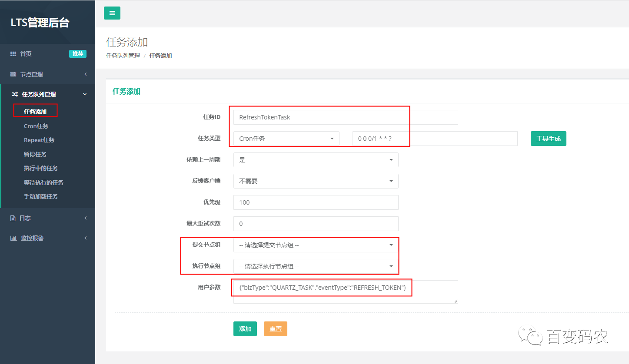The image size is (629, 364).
Task: Open the 执行节点组 dropdown
Action: pos(316,266)
